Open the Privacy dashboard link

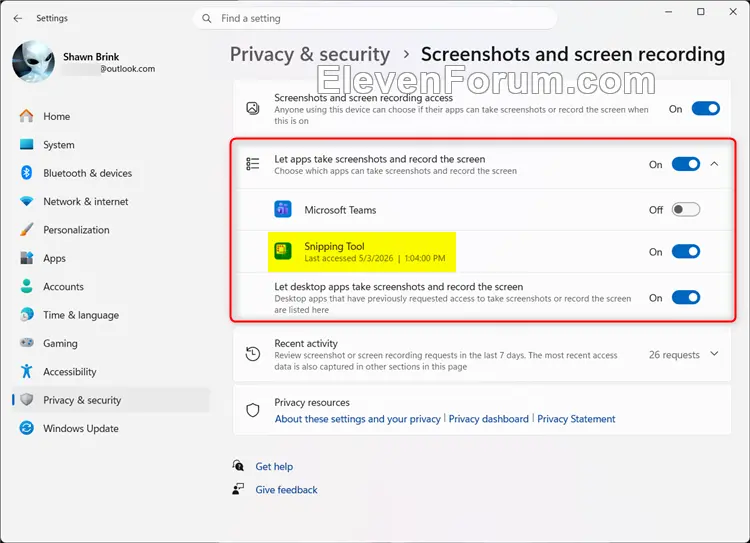coord(488,419)
